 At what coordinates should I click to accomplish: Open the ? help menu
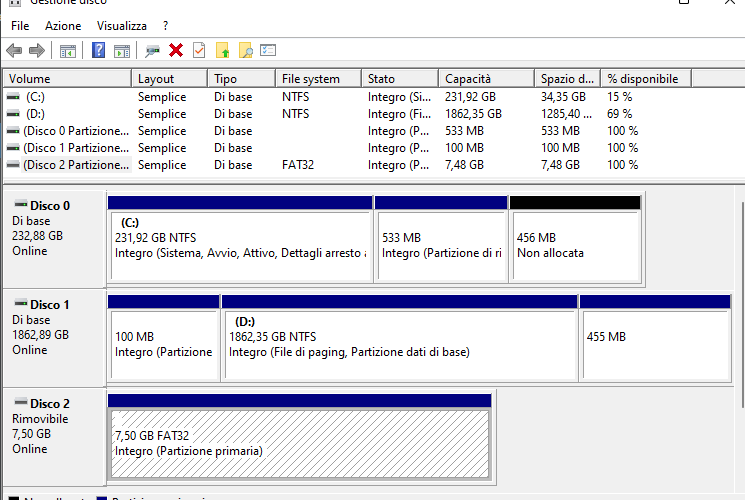point(165,26)
